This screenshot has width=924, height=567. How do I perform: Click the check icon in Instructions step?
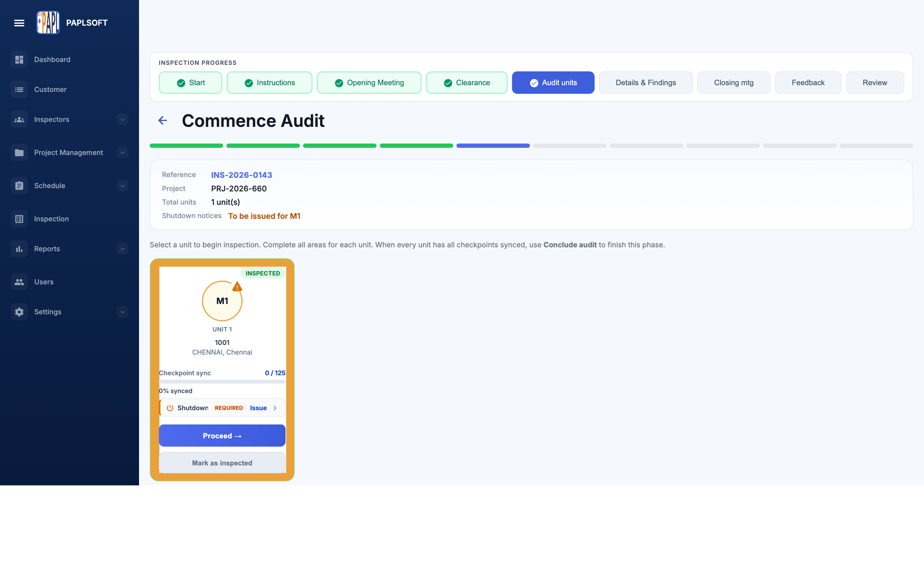click(248, 83)
